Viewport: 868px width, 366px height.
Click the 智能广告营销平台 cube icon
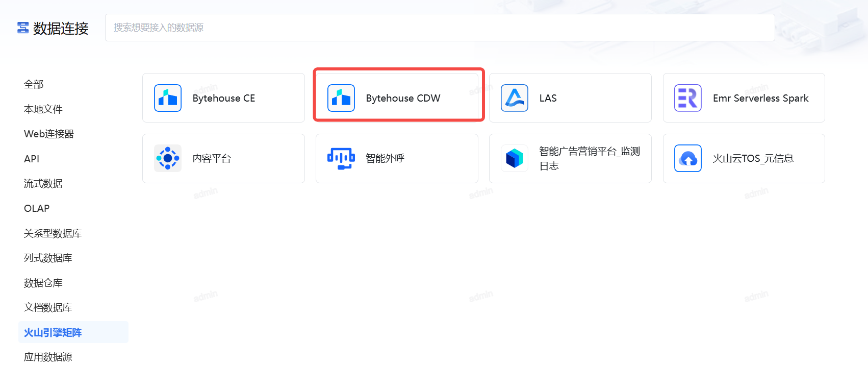click(515, 158)
